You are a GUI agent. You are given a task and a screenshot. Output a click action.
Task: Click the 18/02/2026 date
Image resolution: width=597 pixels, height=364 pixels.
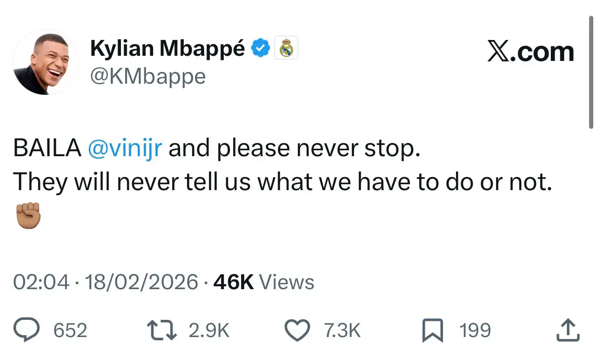[x=141, y=282]
